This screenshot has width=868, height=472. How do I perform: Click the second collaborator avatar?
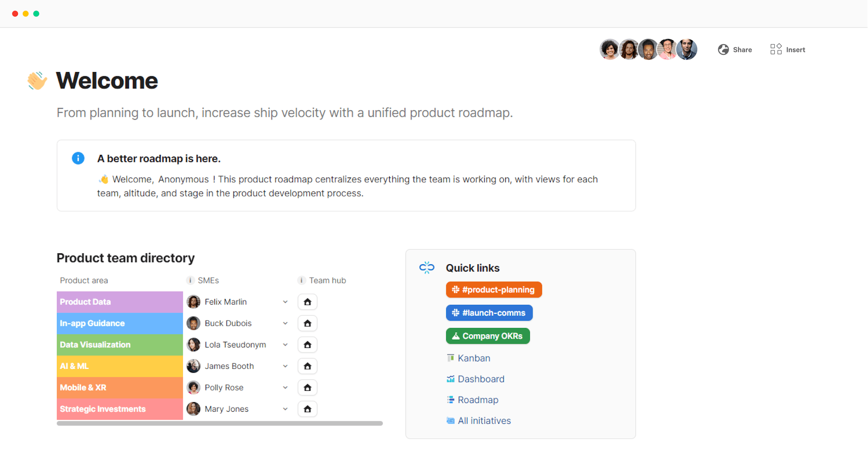[x=629, y=49]
